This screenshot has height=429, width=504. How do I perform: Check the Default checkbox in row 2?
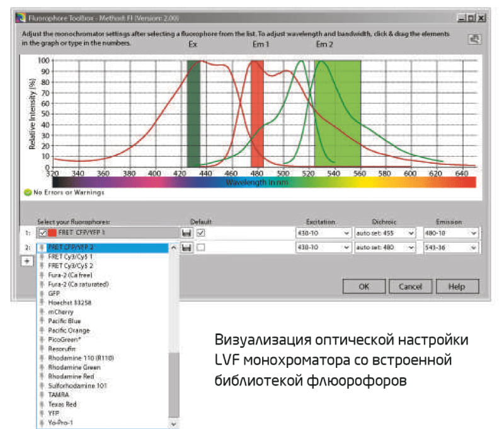pyautogui.click(x=201, y=247)
